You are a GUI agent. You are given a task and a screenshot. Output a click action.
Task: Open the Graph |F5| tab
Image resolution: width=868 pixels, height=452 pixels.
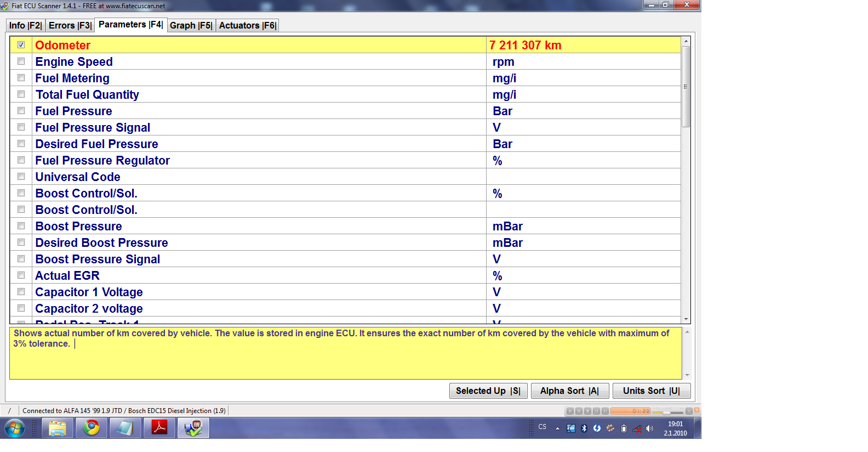[191, 25]
